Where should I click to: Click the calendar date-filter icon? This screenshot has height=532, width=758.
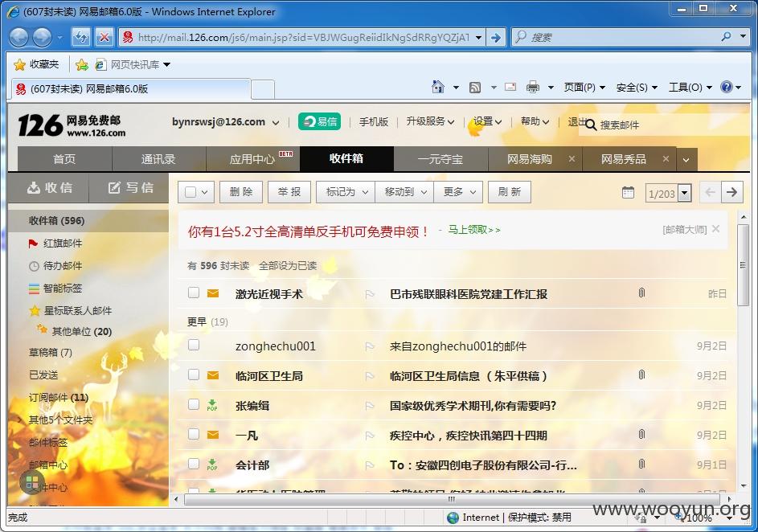coord(628,192)
